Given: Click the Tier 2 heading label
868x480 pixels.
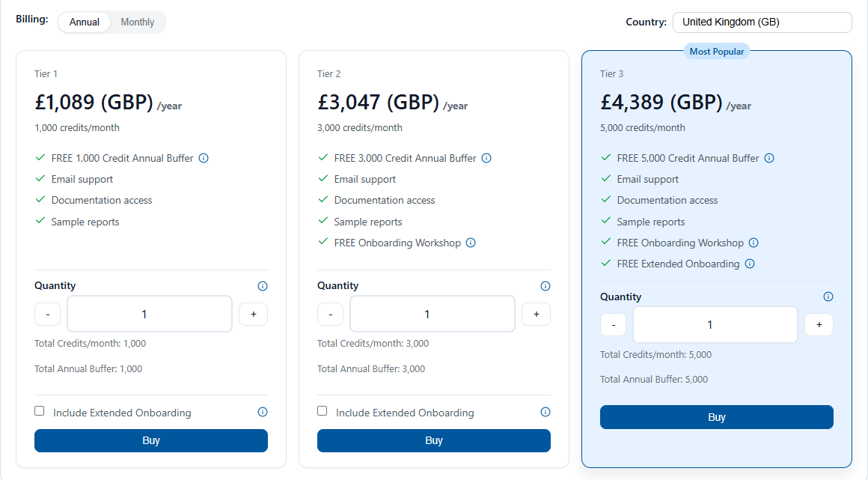Looking at the screenshot, I should (328, 73).
